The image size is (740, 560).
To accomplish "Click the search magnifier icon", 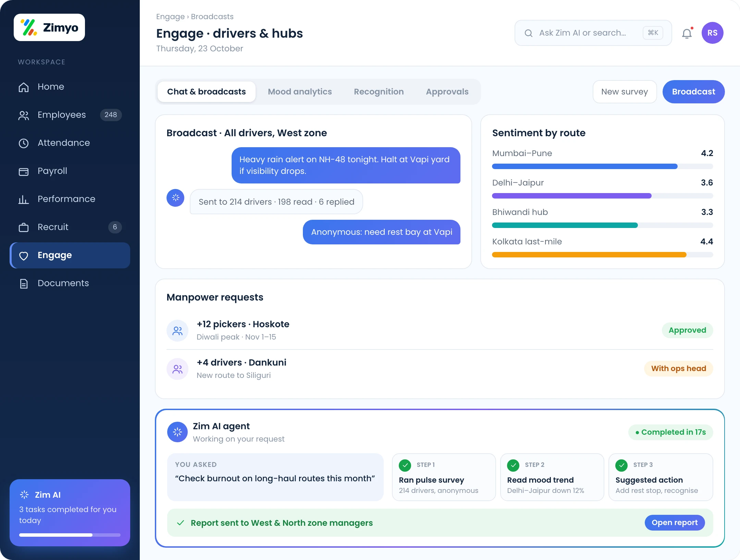I will [529, 33].
